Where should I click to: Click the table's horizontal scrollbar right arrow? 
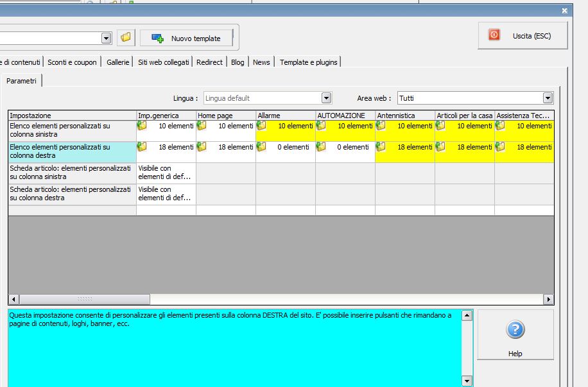coord(549,299)
